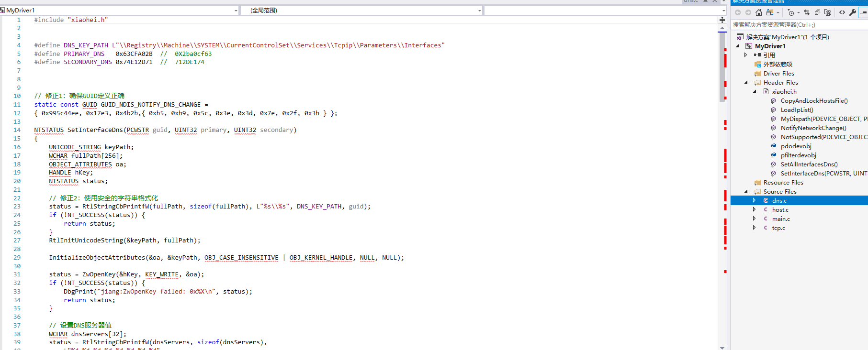Click the Switch Views icon in Solution Explorer
Screen dimensions: 868x350
(770, 12)
